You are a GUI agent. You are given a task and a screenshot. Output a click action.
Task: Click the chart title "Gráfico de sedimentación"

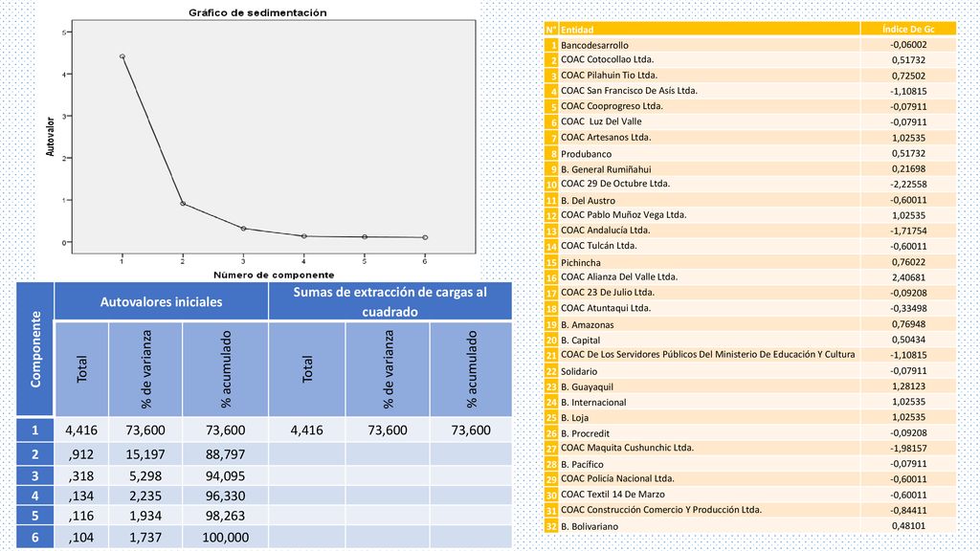tap(257, 12)
